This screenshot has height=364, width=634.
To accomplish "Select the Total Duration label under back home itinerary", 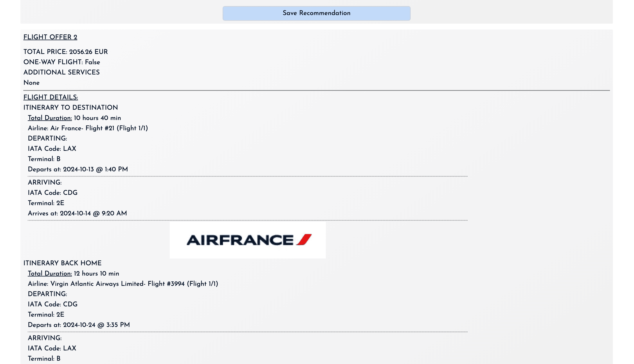I will tap(50, 273).
